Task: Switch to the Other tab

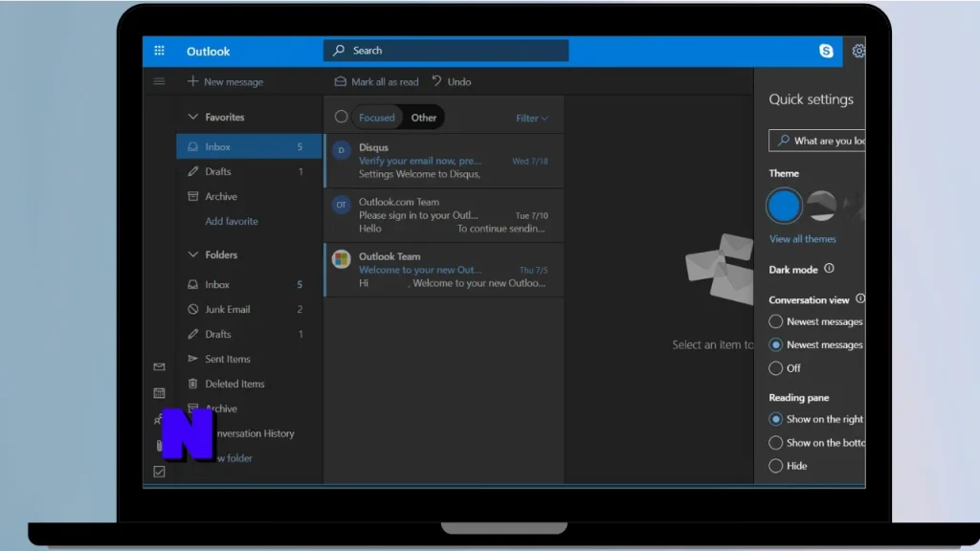Action: click(x=424, y=118)
